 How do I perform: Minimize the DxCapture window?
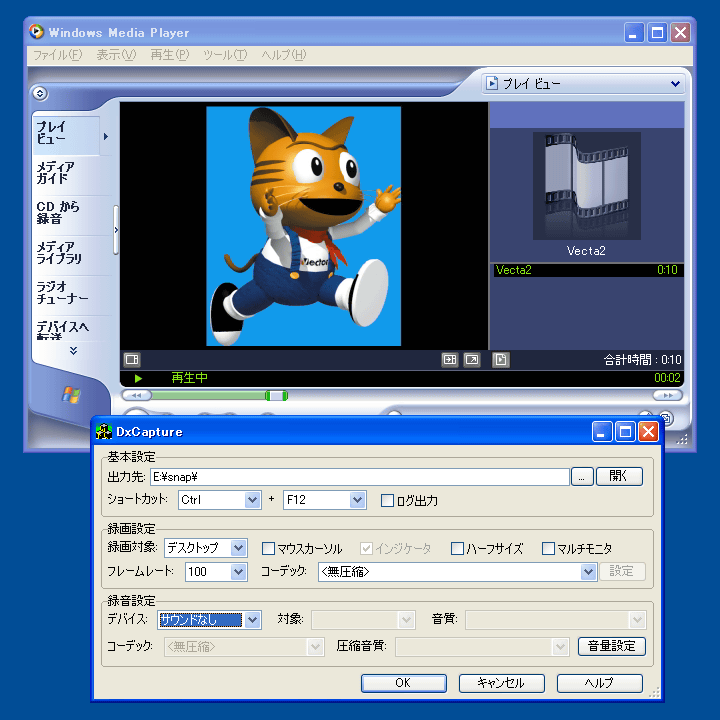click(x=602, y=432)
